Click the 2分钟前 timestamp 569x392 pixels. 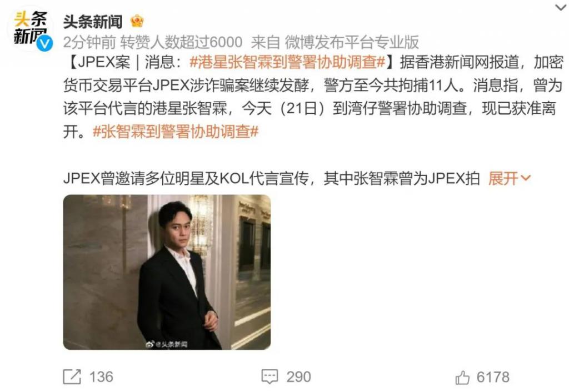(x=89, y=42)
